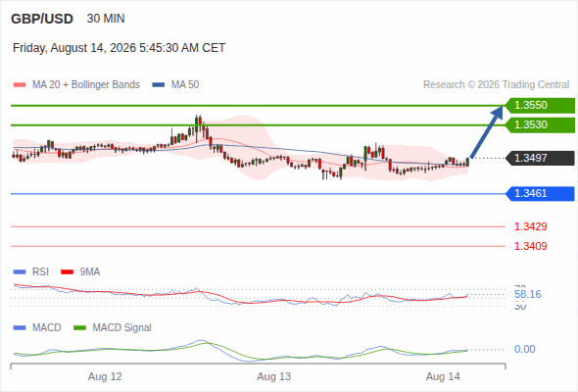This screenshot has height=392, width=578.
Task: Click the MACD Signal legend label
Action: click(x=122, y=327)
